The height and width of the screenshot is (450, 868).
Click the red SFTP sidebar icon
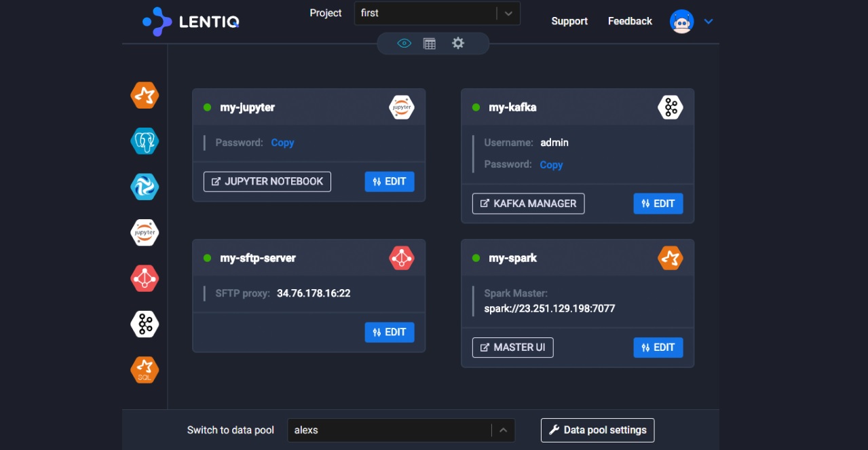pos(145,278)
